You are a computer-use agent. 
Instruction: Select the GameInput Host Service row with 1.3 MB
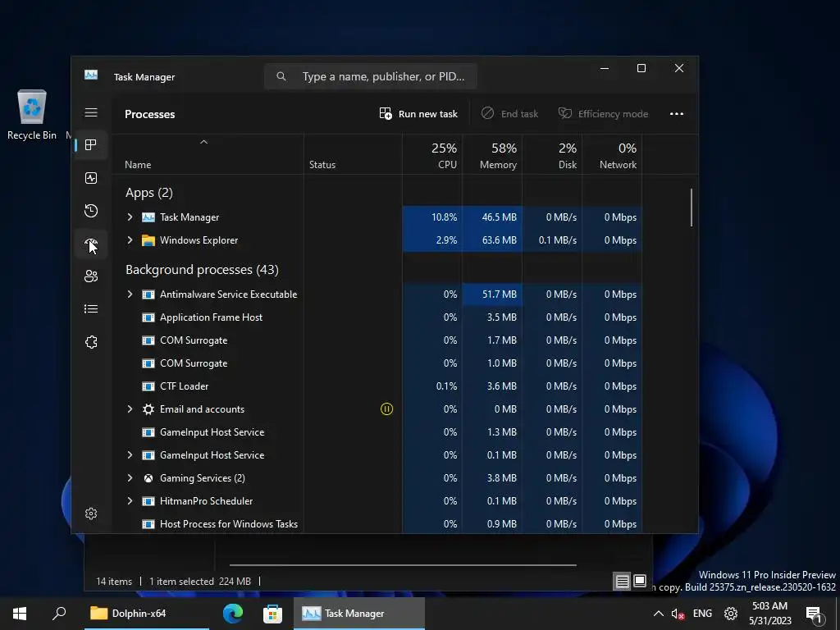[x=376, y=432]
